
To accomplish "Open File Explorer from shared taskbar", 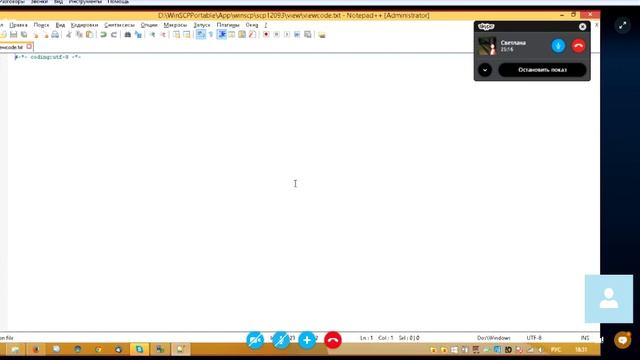I will [x=15, y=349].
